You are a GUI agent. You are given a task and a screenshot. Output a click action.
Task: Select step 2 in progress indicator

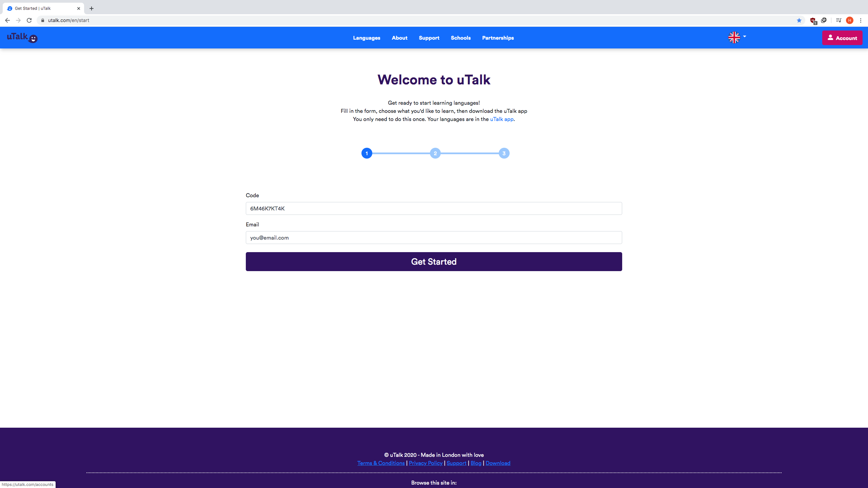pyautogui.click(x=435, y=153)
